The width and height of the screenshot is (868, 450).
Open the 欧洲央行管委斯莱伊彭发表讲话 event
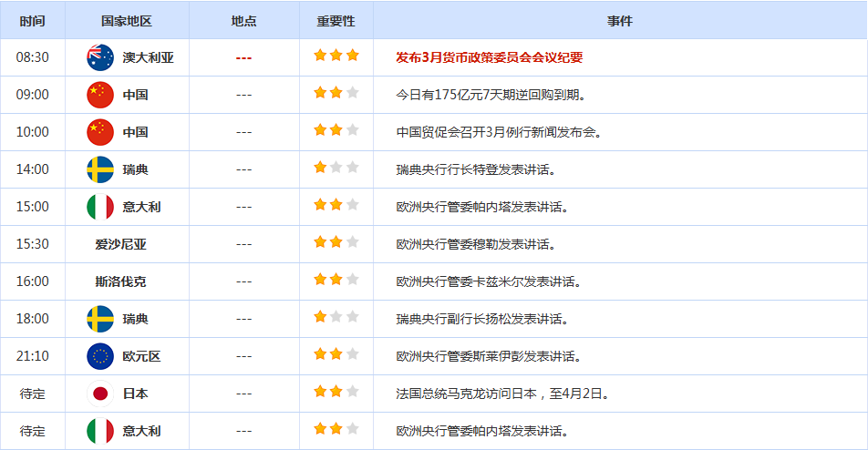pos(488,356)
